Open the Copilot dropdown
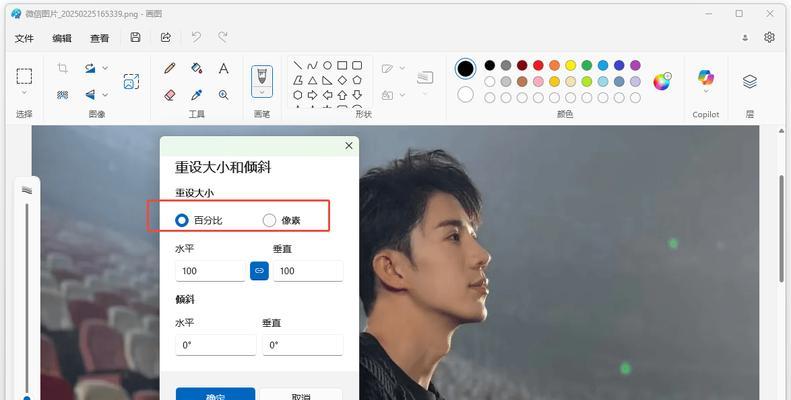The height and width of the screenshot is (400, 791). point(706,92)
